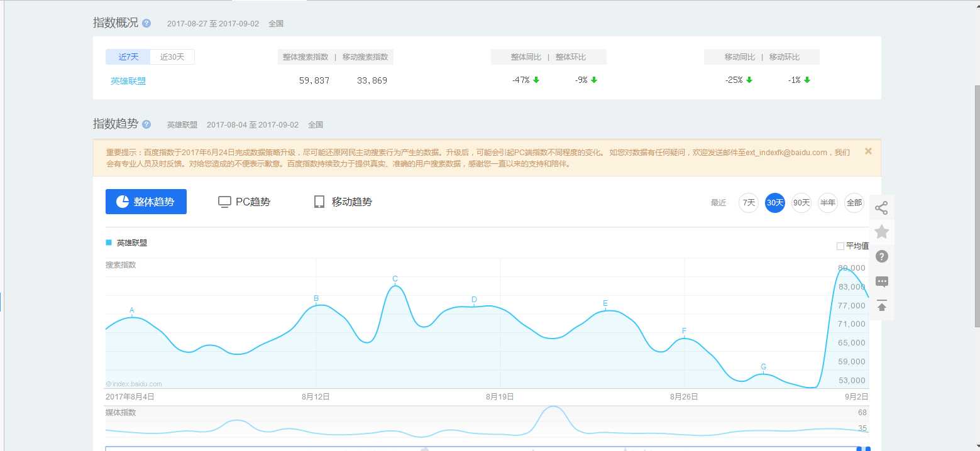Click the 整体同比 header label

(526, 57)
